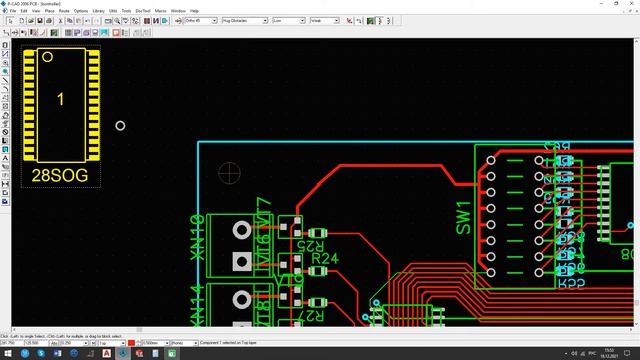Viewport: 640px width, 360px height.
Task: Open the (None) net dropdown in status bar
Action: (196, 343)
